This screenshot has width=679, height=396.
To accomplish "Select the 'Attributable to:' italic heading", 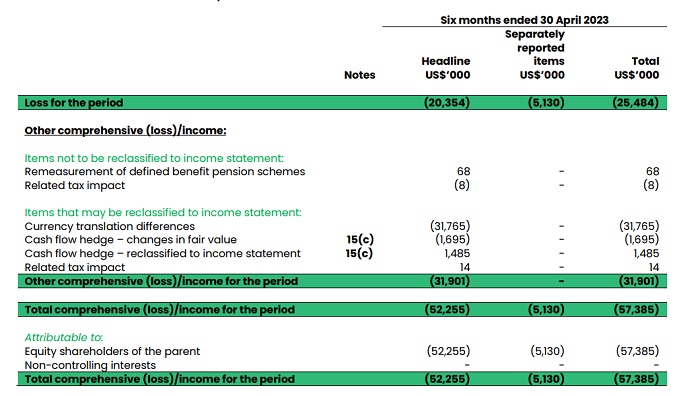I will click(x=64, y=338).
